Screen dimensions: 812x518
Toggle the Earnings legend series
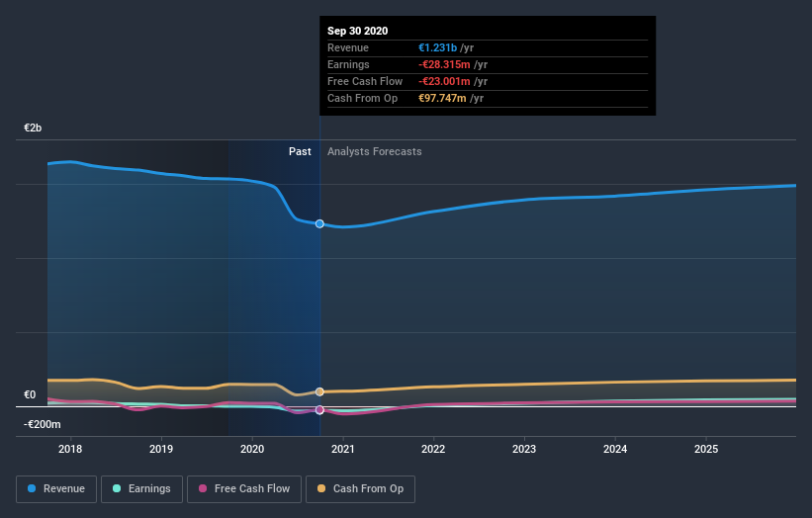click(x=141, y=489)
